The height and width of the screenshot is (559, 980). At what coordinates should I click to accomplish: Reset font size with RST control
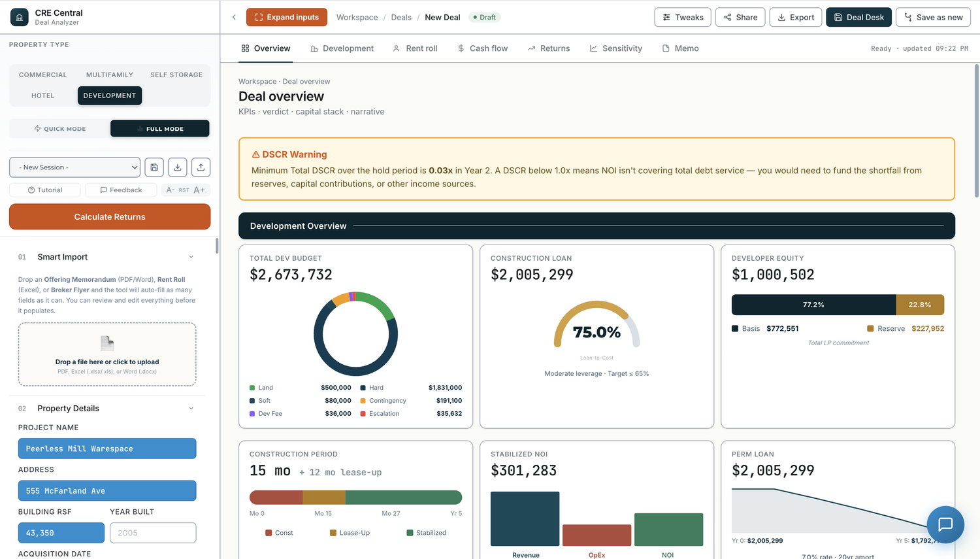184,190
